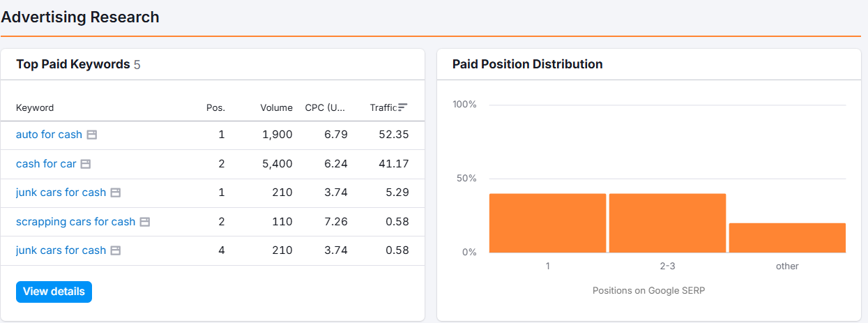868x323 pixels.
Task: Open the 'cash for car' keyword link
Action: coord(46,164)
